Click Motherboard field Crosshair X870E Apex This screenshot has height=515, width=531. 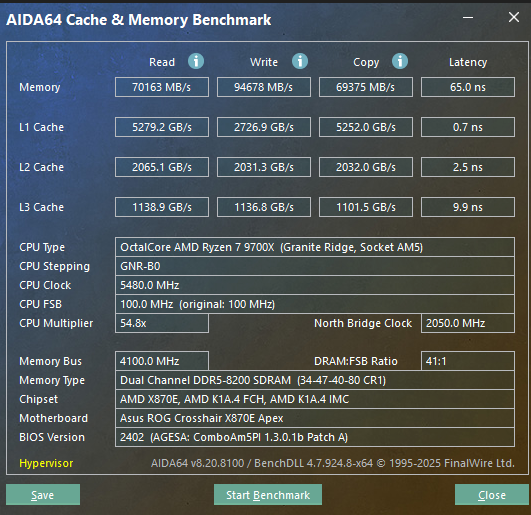point(315,418)
